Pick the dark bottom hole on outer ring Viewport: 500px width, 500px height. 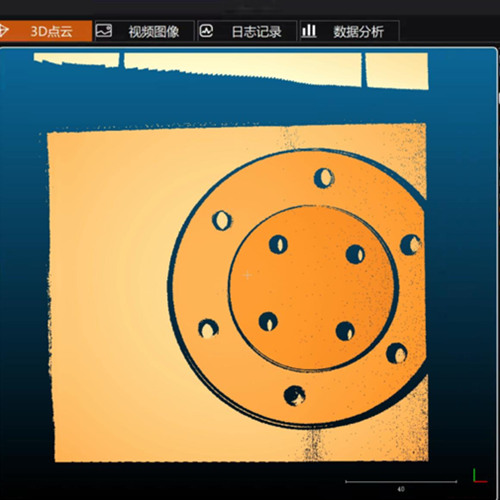(x=295, y=396)
